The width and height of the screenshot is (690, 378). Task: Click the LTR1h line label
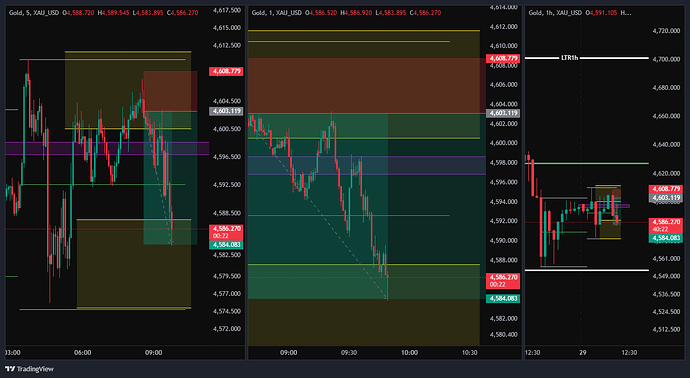click(x=569, y=58)
